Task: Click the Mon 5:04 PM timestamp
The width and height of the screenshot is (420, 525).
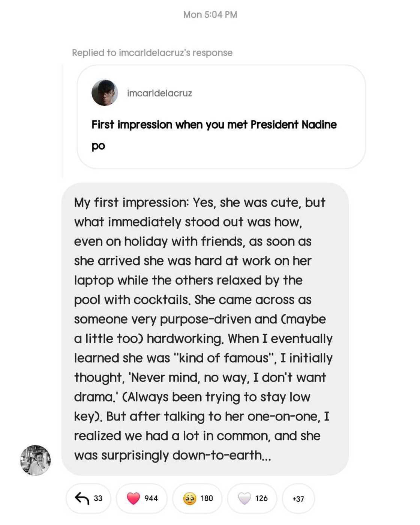Action: (210, 15)
